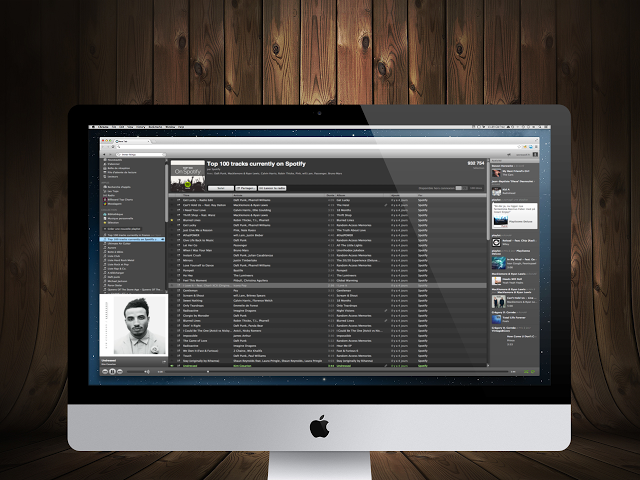Toggle offline availability switch for playlist
This screenshot has width=640, height=480.
click(x=461, y=188)
